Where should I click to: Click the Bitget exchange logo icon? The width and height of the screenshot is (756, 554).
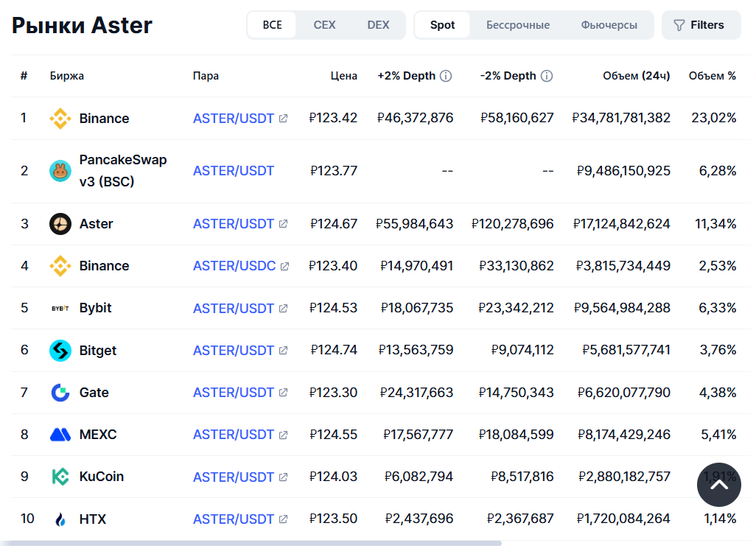point(60,351)
